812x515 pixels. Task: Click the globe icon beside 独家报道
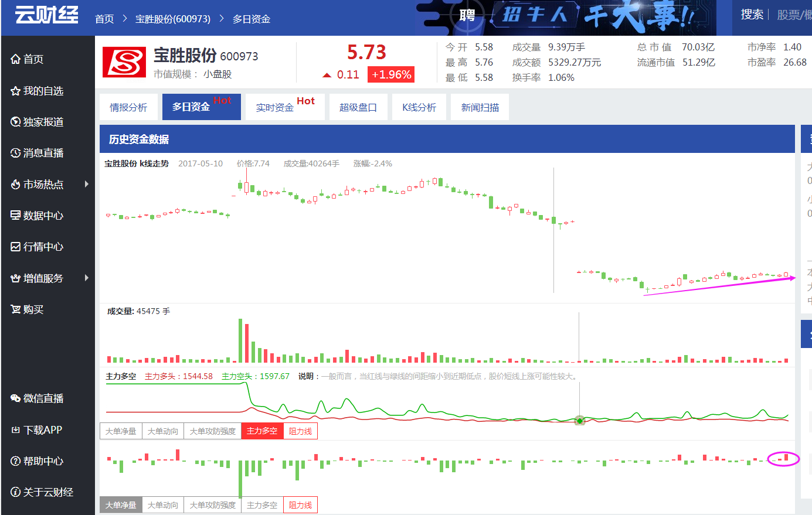[16, 122]
